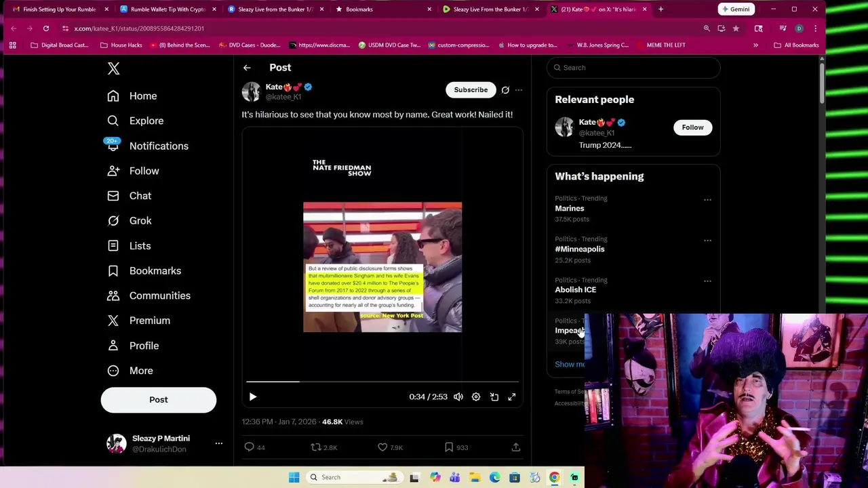
Task: Open Windows Start menu
Action: [x=294, y=477]
